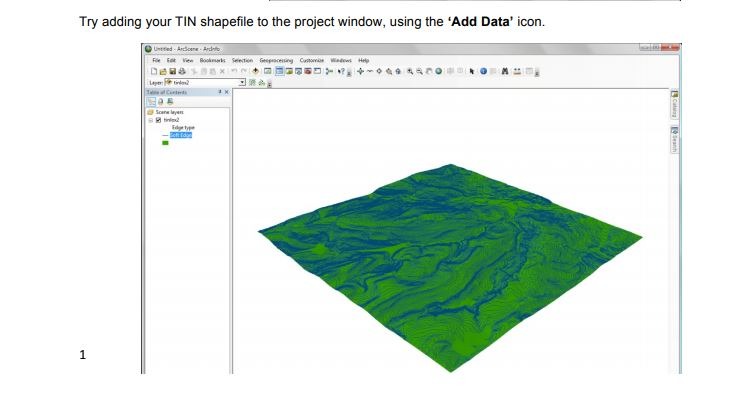This screenshot has height=393, width=753.
Task: Collapse the tinlox2 layer tree
Action: 150,120
